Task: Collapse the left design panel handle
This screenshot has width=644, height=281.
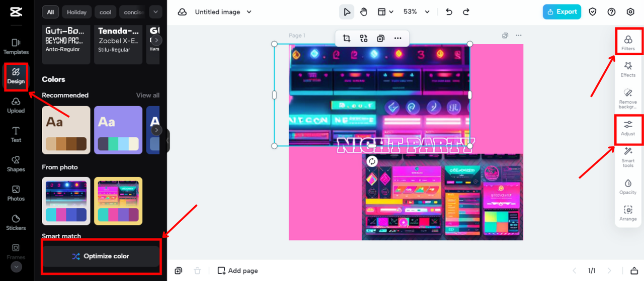Action: pyautogui.click(x=168, y=141)
